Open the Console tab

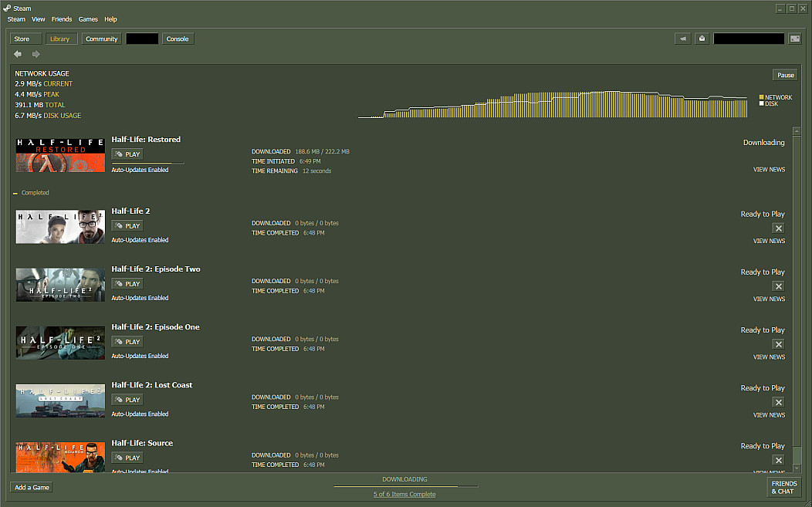click(x=178, y=39)
